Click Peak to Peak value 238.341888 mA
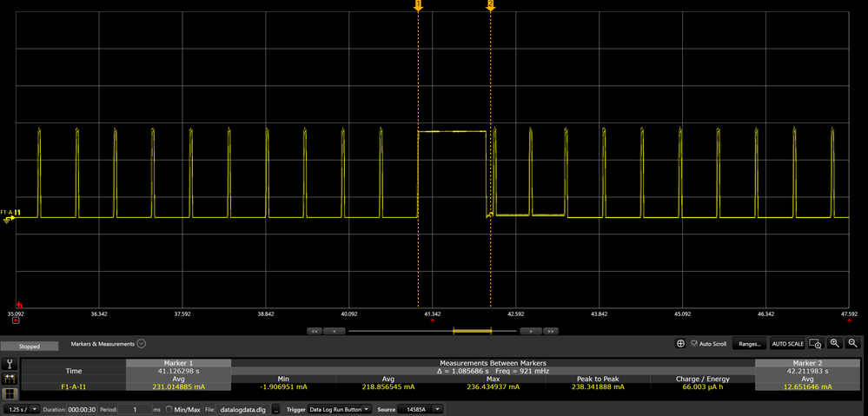The height and width of the screenshot is (416, 868). (597, 386)
